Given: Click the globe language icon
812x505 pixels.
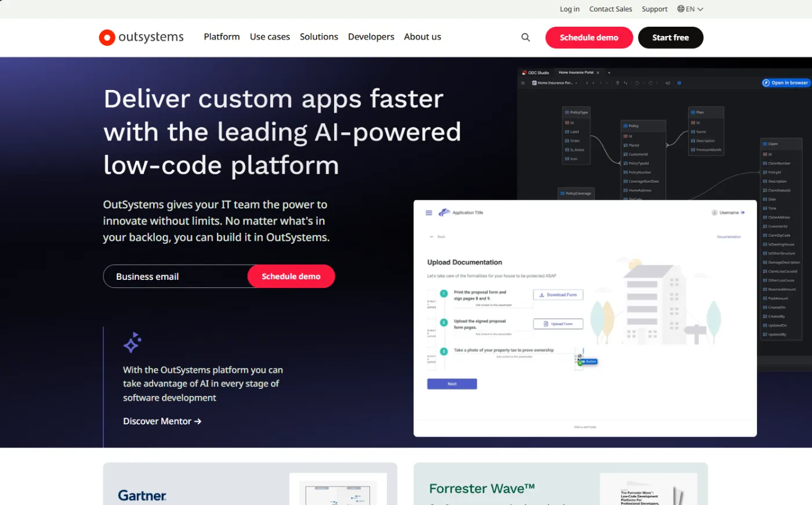Looking at the screenshot, I should point(681,9).
